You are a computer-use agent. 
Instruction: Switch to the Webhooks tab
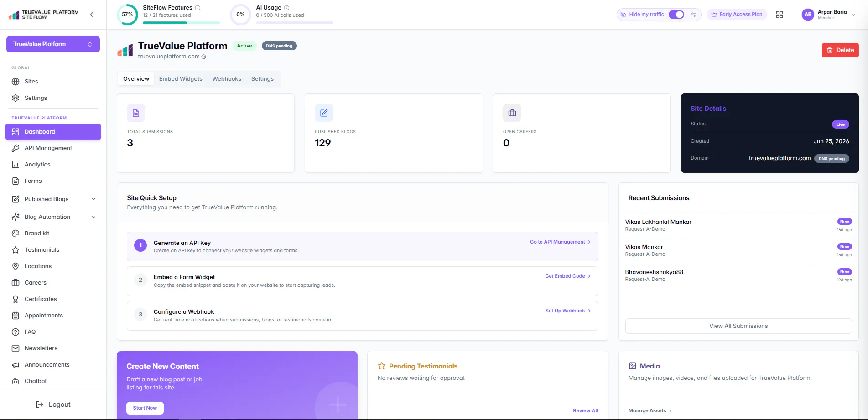(x=227, y=79)
